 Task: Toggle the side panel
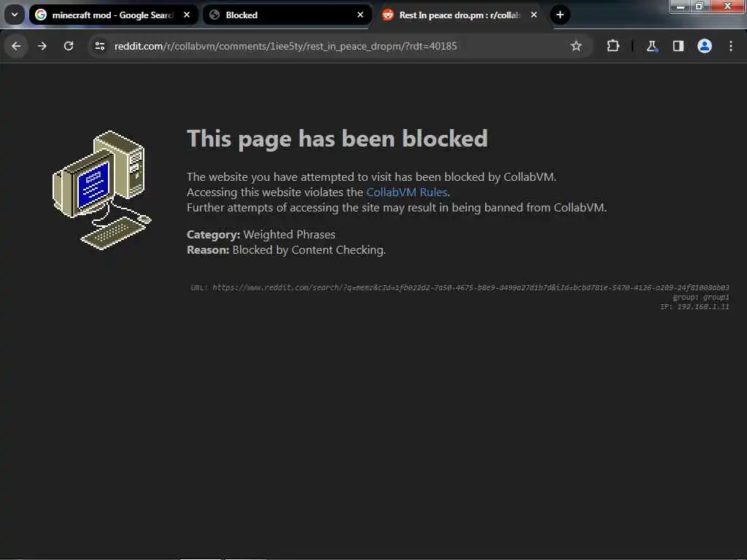(678, 46)
